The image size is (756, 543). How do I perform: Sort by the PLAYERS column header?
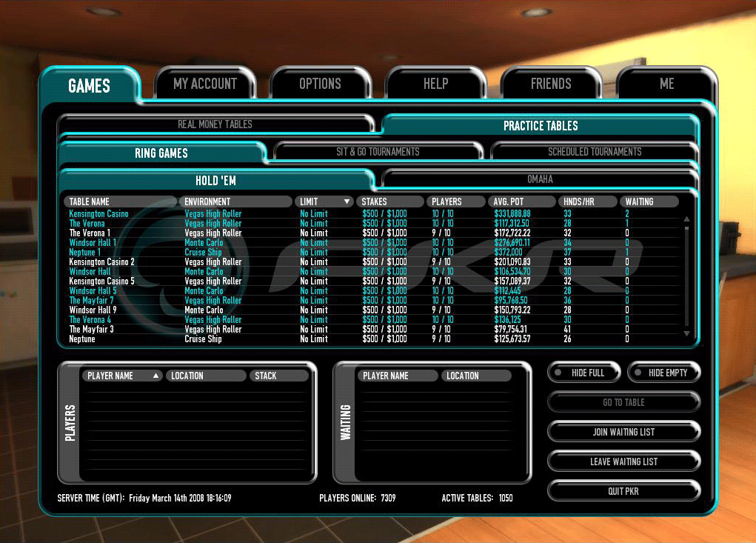tap(455, 201)
